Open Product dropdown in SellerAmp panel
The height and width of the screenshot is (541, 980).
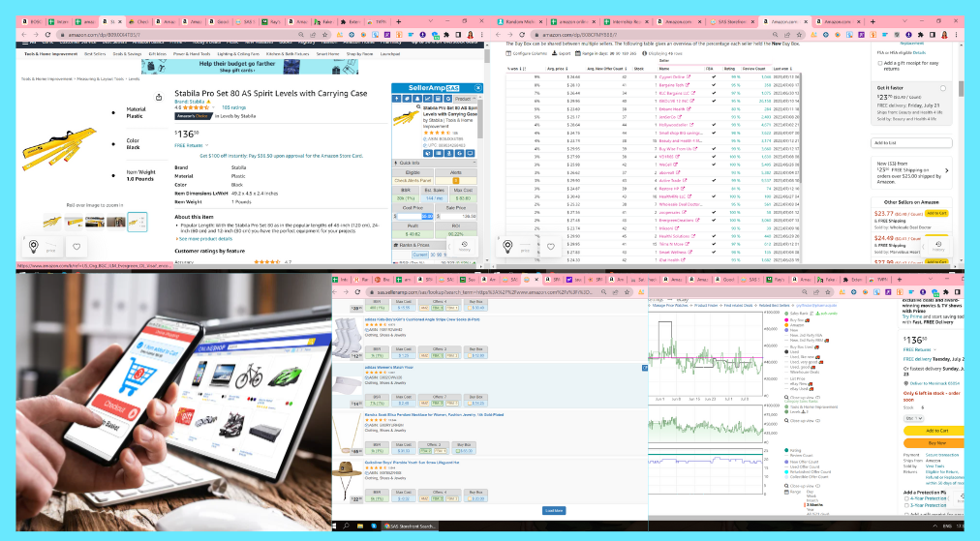466,99
